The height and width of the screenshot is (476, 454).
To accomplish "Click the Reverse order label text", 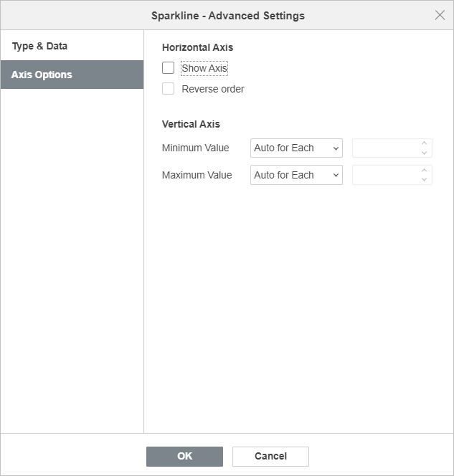I will coord(213,89).
